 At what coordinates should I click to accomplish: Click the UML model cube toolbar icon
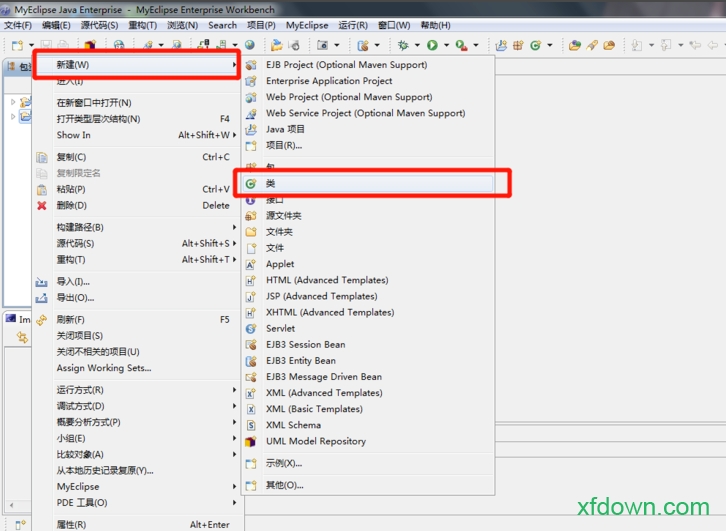(90, 45)
